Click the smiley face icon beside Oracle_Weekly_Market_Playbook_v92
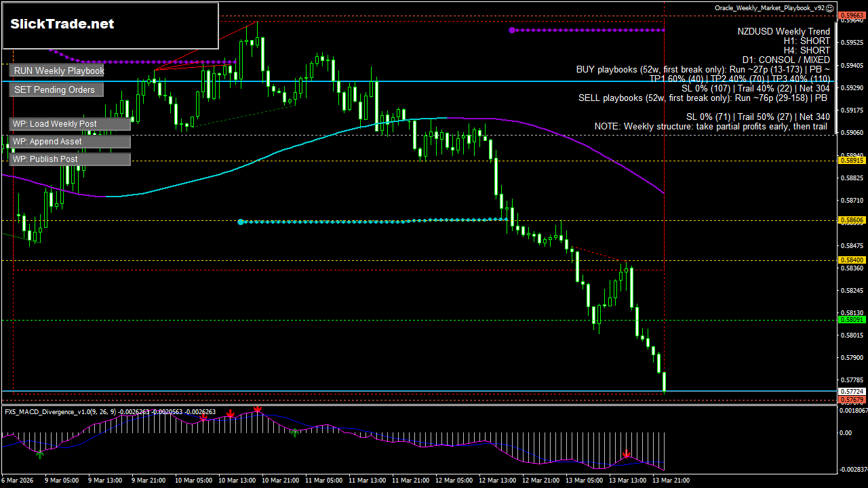Viewport: 868px width, 488px height. (x=830, y=8)
